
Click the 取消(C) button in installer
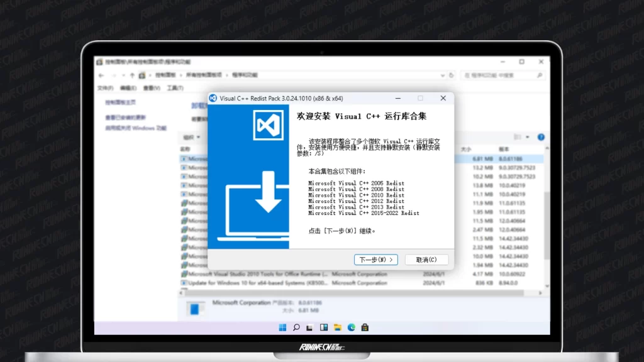pos(426,260)
